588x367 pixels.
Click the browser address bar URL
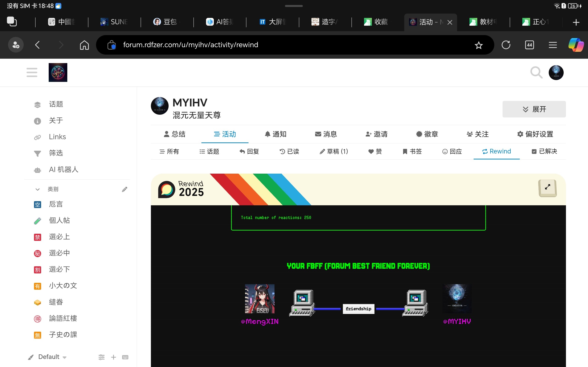click(190, 45)
